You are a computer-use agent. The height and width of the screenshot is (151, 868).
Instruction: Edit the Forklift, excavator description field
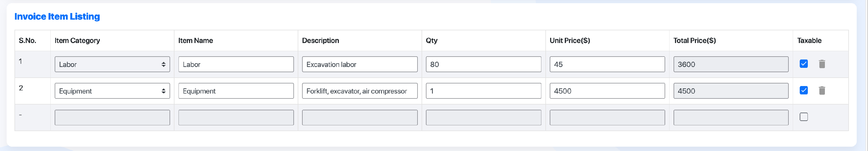[x=360, y=91]
